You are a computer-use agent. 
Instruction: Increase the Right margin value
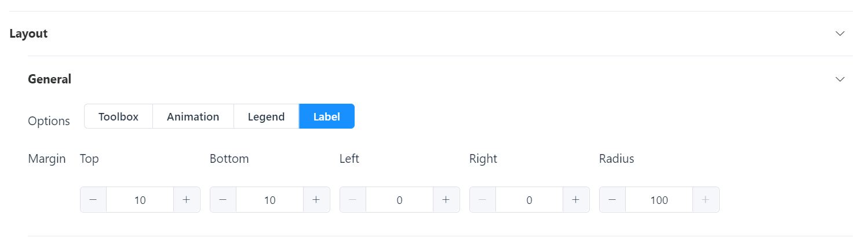tap(576, 200)
